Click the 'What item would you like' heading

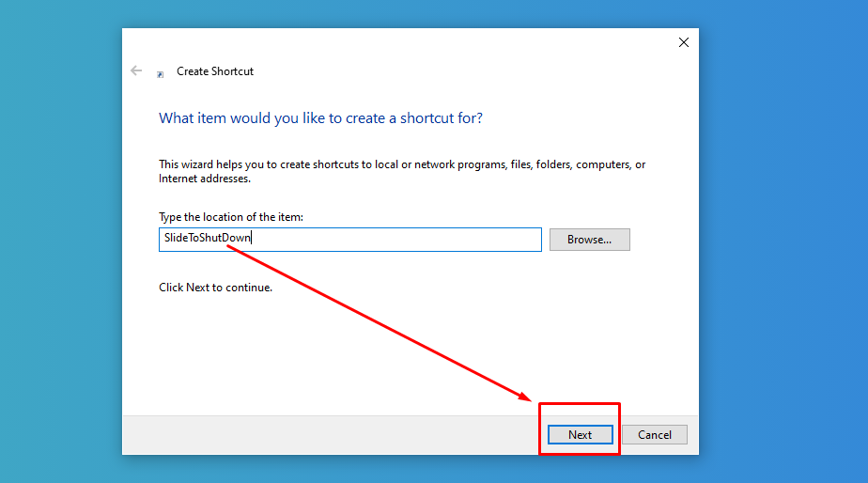pos(320,118)
